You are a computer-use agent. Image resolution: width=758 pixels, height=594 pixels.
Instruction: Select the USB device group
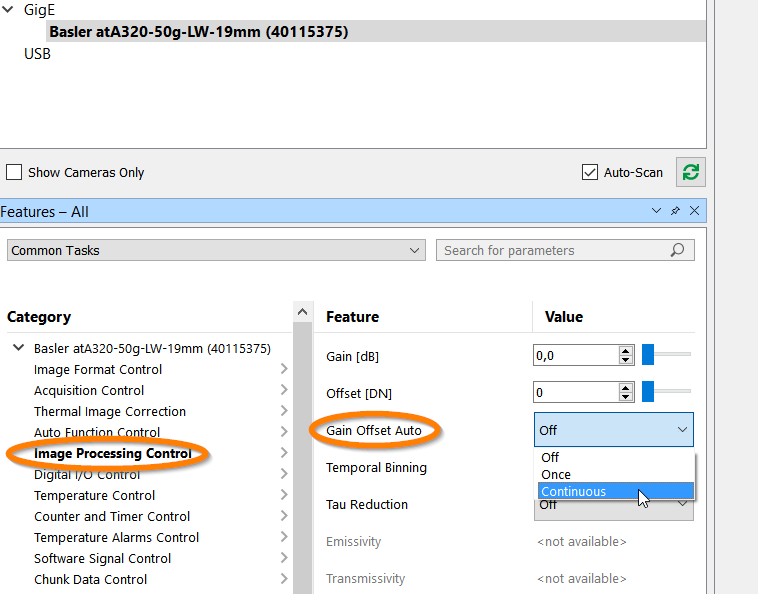click(37, 54)
